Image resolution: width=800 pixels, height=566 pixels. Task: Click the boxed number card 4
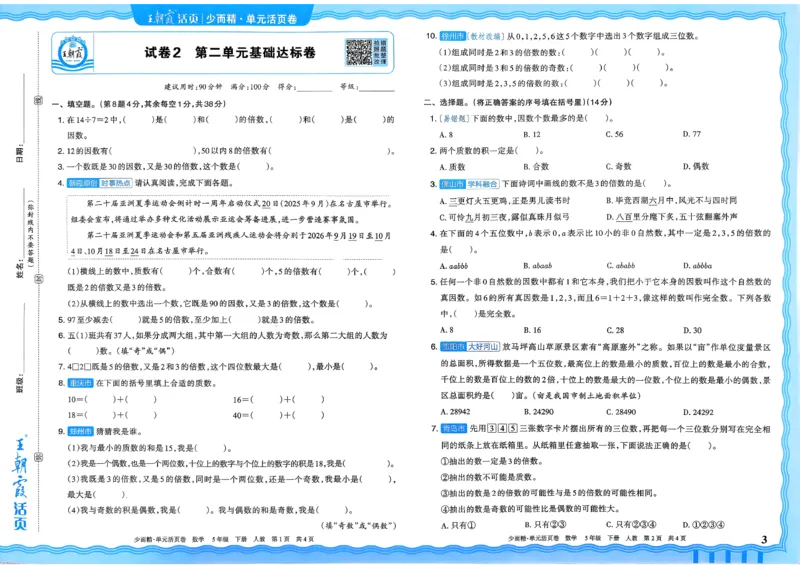click(x=503, y=429)
